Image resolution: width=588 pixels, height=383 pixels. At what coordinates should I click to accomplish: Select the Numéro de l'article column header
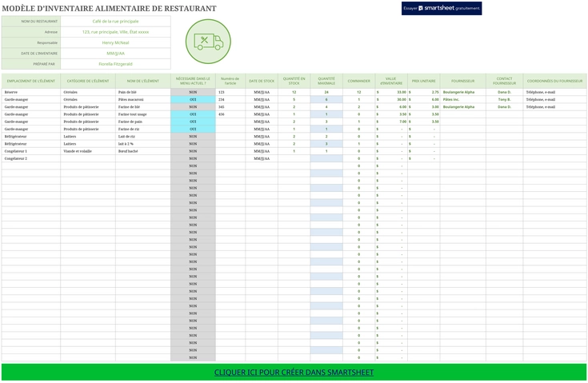tap(230, 81)
